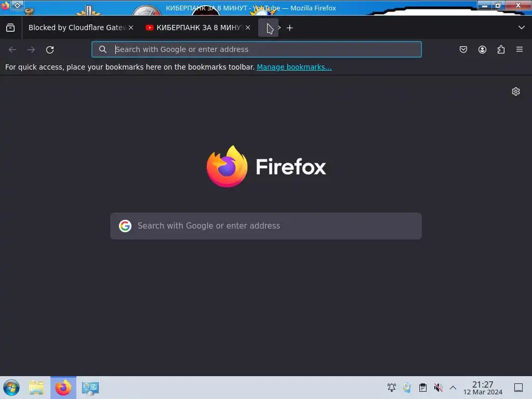
Task: Select Firefox in the taskbar
Action: 63,388
